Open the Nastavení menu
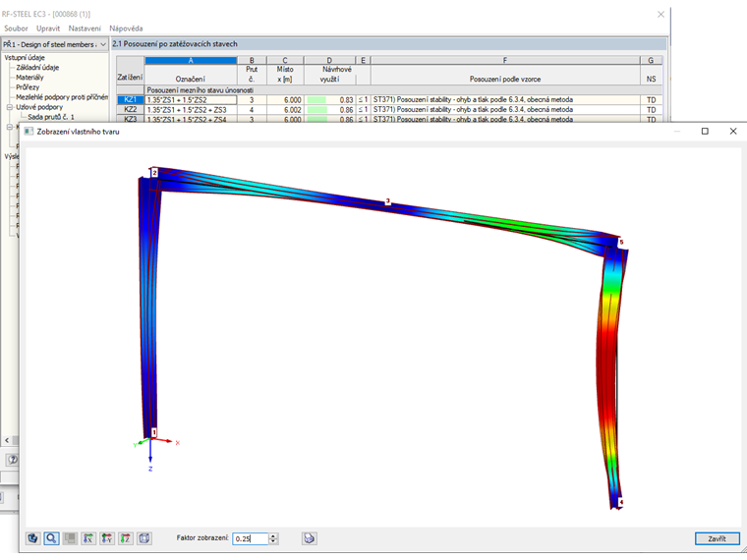Image resolution: width=747 pixels, height=560 pixels. pos(85,28)
